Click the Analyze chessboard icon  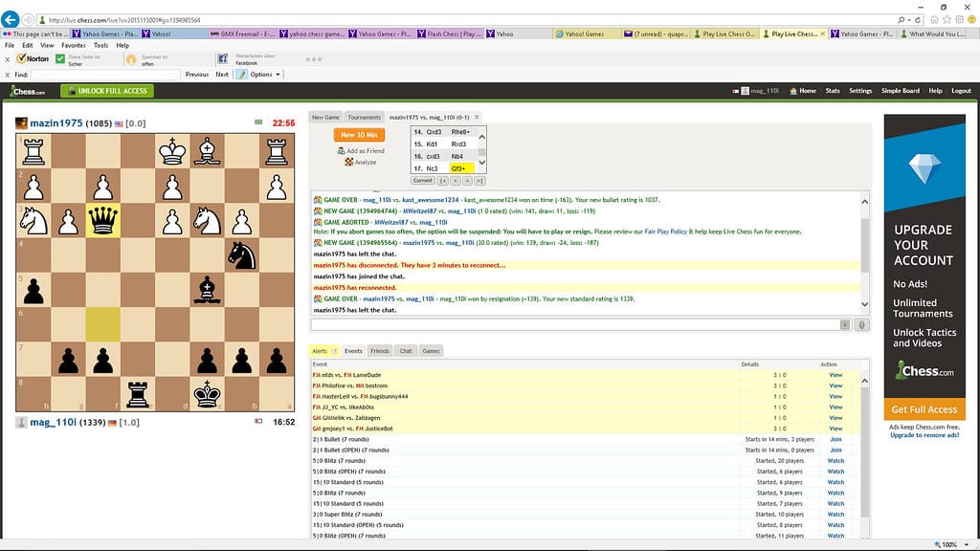tap(348, 162)
